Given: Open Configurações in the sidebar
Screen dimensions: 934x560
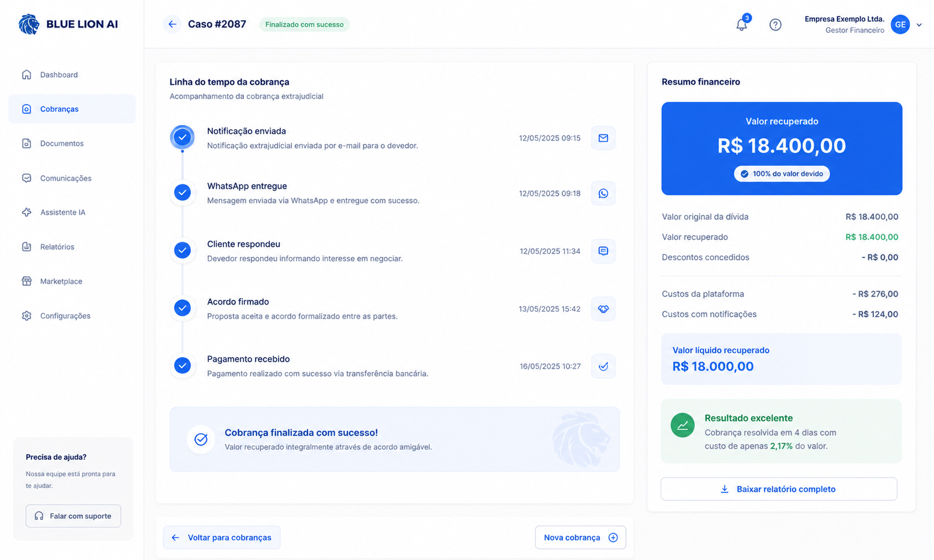Looking at the screenshot, I should [x=72, y=316].
